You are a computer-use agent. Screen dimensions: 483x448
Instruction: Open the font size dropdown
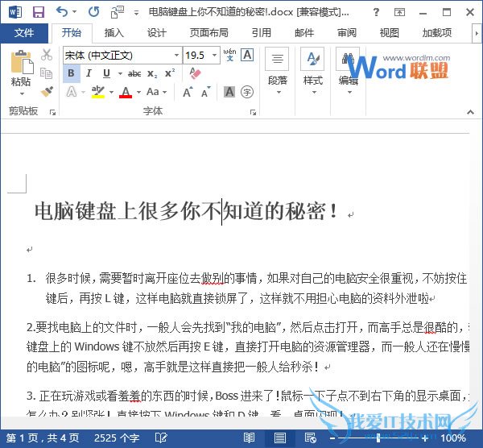[214, 55]
